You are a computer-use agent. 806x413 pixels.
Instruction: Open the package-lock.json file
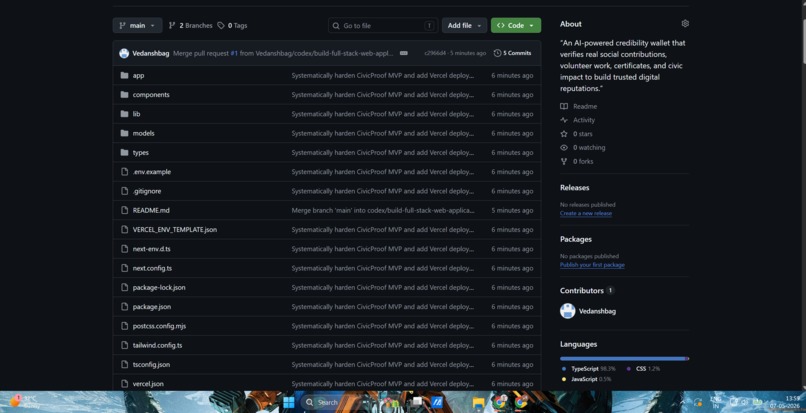pyautogui.click(x=159, y=288)
